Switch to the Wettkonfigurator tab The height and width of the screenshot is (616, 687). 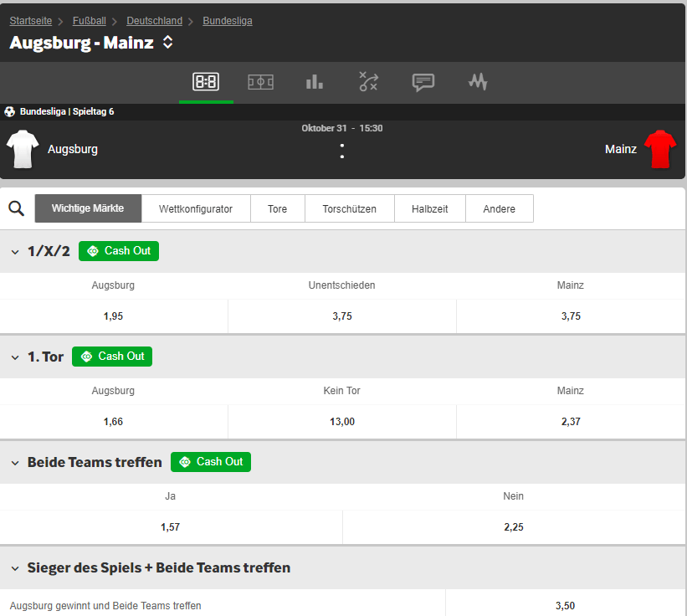tap(196, 208)
